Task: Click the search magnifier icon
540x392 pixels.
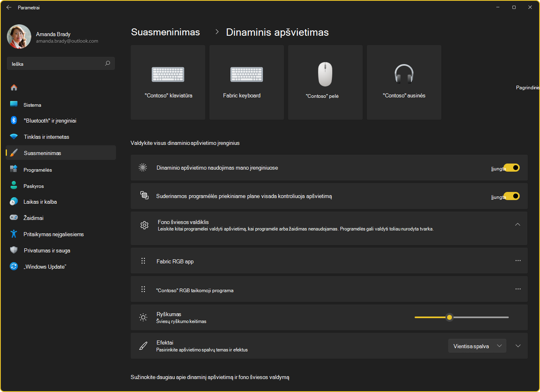Action: 108,63
